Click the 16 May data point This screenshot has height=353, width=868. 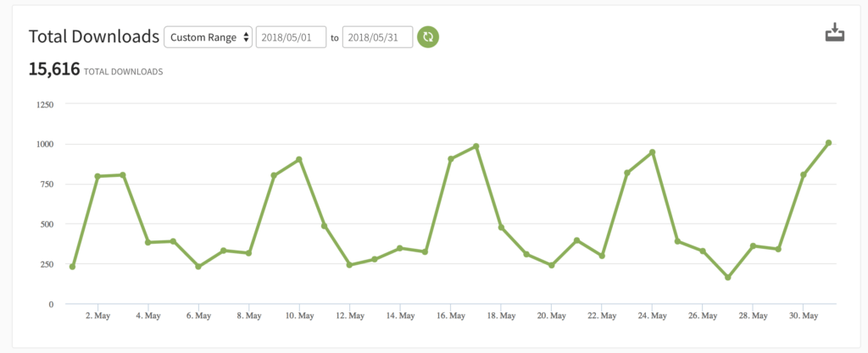click(451, 158)
